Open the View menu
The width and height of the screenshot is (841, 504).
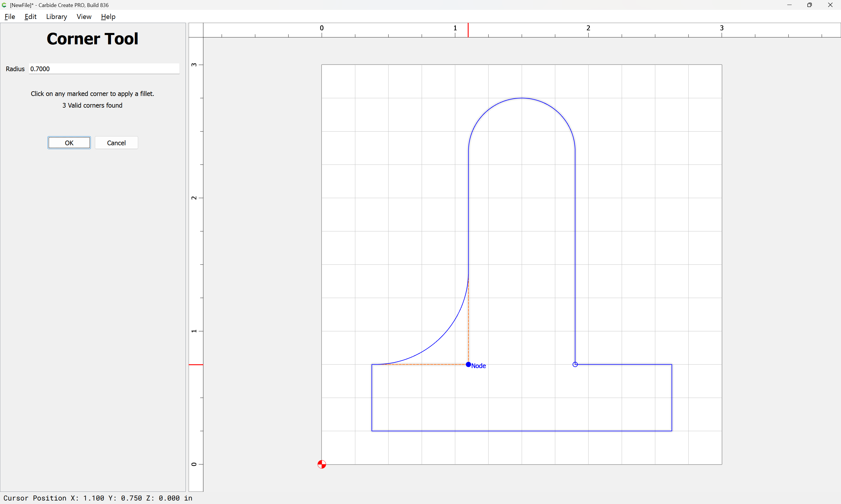pos(84,17)
